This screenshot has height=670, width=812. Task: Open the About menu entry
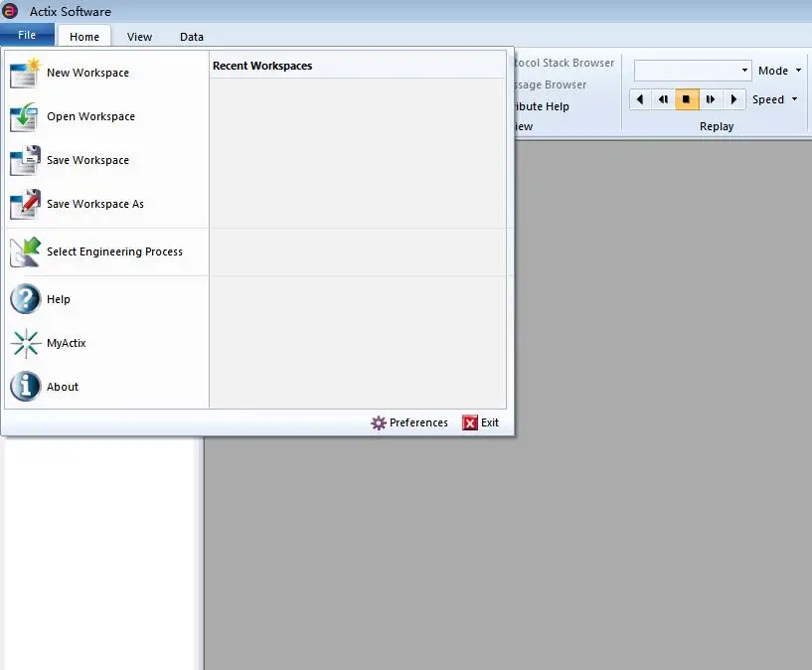(x=106, y=387)
